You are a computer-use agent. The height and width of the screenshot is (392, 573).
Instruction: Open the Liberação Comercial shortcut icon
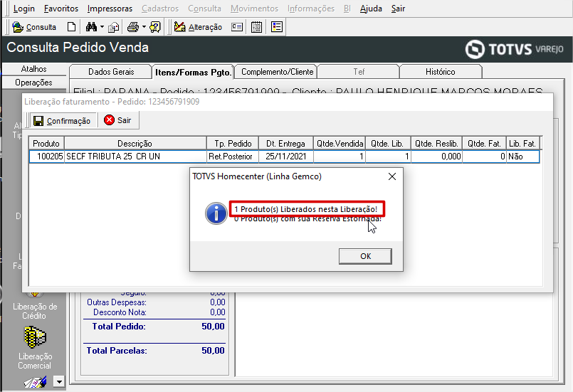pyautogui.click(x=35, y=337)
